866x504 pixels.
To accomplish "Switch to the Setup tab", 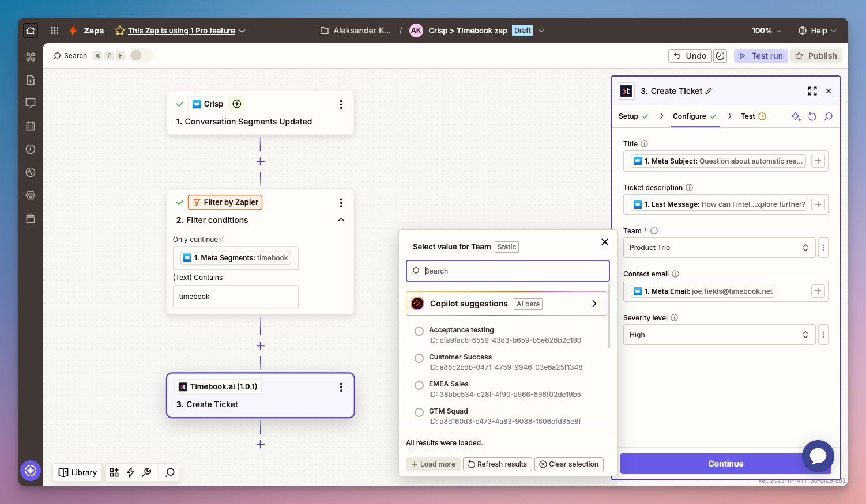I will click(628, 116).
